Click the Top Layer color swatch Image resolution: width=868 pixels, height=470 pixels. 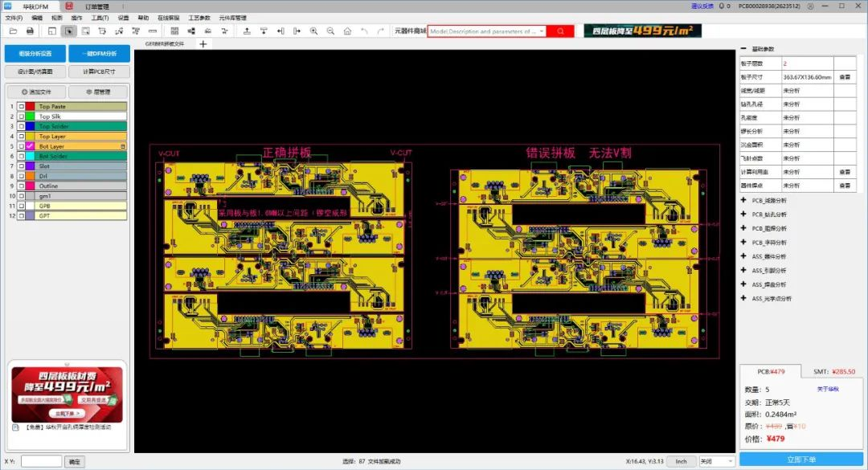30,137
